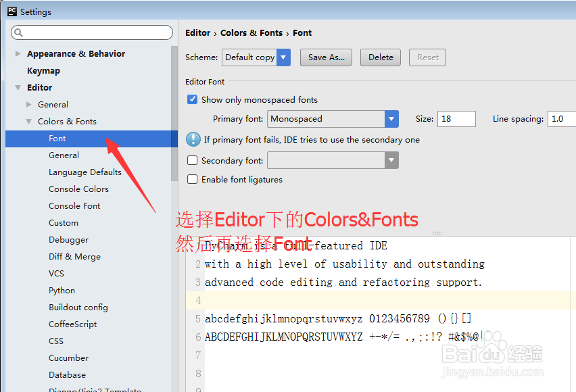Enable font ligatures checkbox
Screen dimensions: 576x392
(x=192, y=179)
